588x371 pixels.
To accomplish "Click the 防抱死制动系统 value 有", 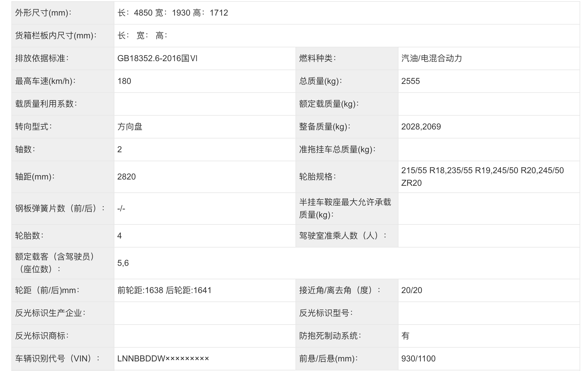I will click(405, 336).
